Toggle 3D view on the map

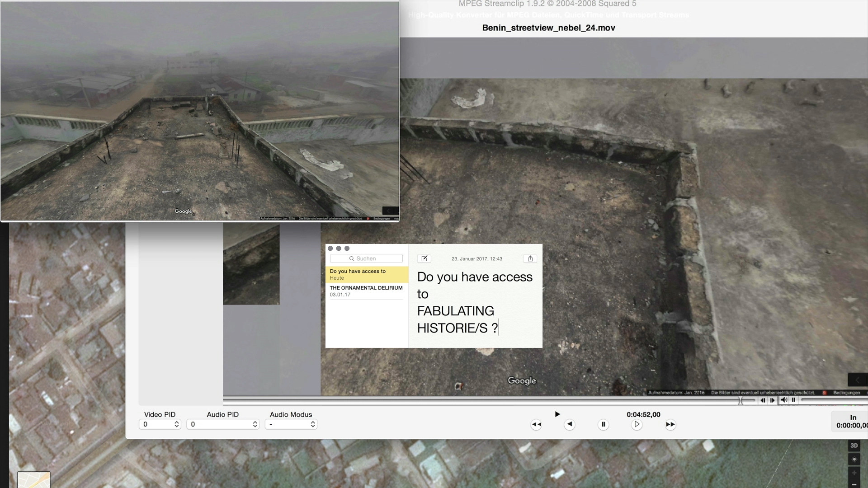(x=854, y=446)
